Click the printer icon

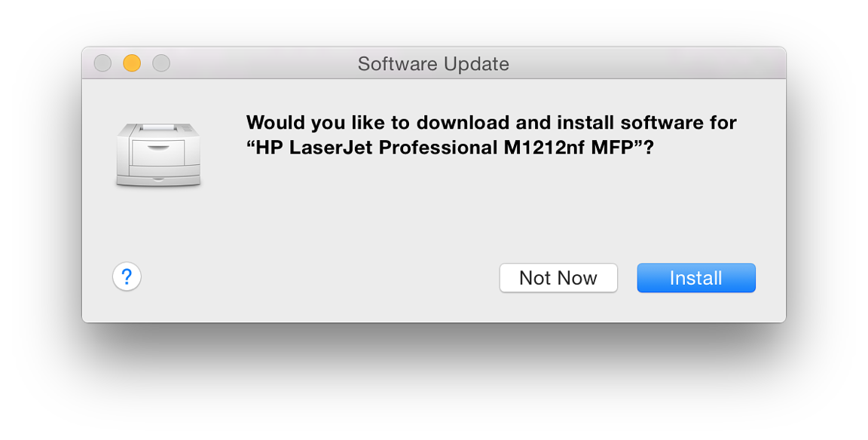click(x=158, y=155)
